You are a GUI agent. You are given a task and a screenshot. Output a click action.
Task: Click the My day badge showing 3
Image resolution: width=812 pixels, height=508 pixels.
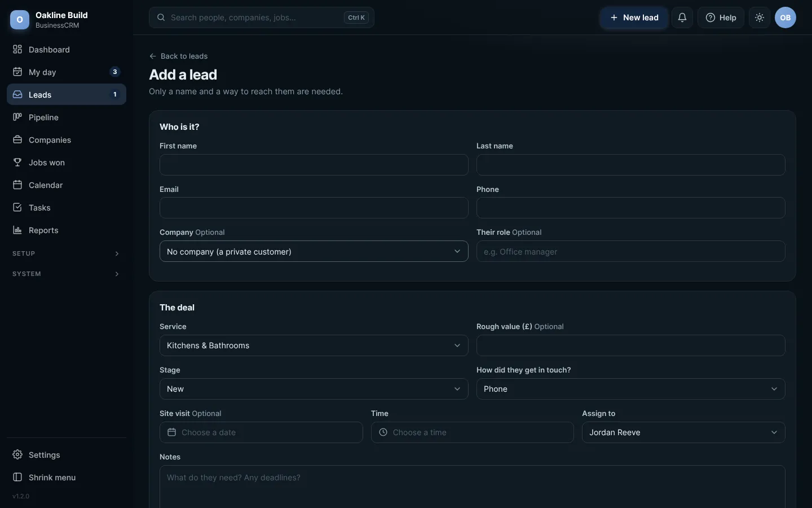(x=115, y=72)
